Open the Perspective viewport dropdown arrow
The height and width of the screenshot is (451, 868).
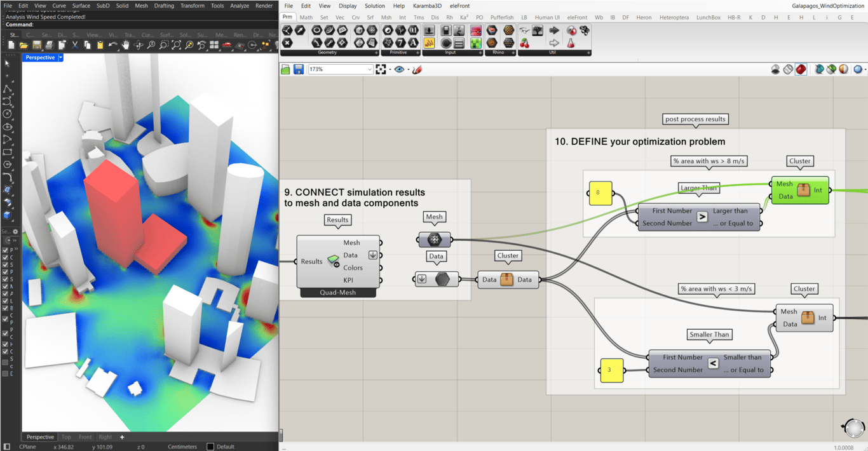point(60,57)
